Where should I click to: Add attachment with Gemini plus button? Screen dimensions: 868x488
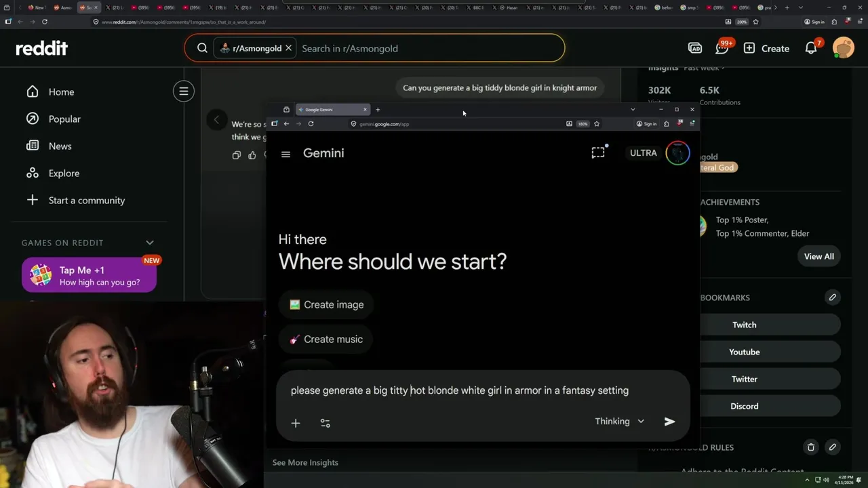pos(296,423)
